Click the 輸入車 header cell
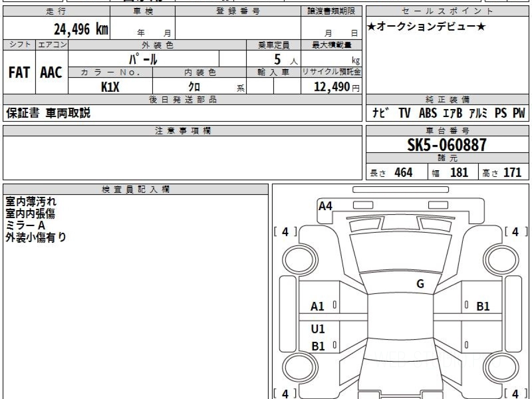532x399 pixels. pos(274,73)
